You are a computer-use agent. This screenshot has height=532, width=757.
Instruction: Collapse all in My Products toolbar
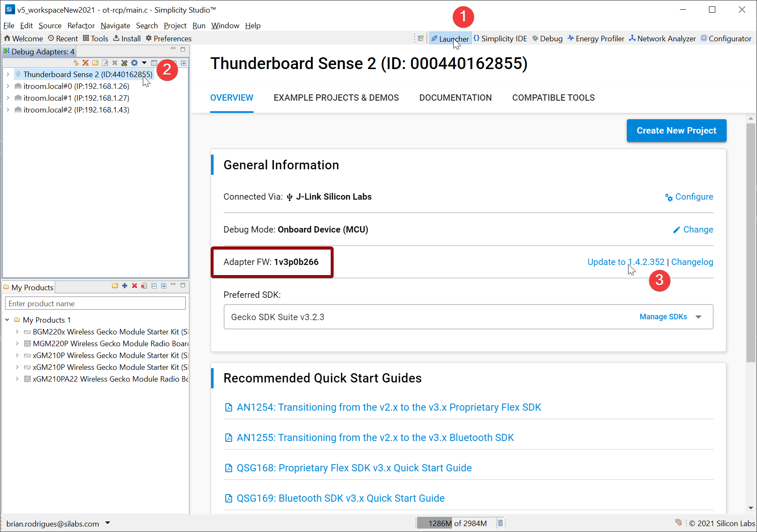[x=154, y=286]
